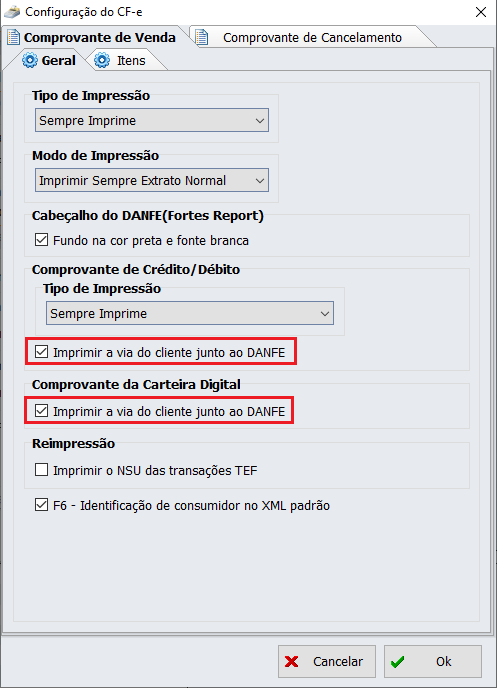Click the green checkmark icon on Ok
Image resolution: width=497 pixels, height=688 pixels.
pos(397,662)
